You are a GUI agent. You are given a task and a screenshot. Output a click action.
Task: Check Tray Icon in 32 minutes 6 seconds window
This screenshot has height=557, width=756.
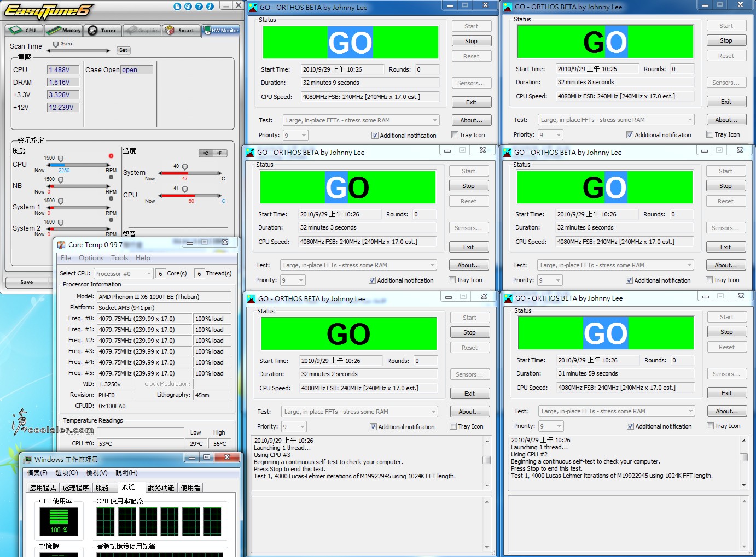709,280
